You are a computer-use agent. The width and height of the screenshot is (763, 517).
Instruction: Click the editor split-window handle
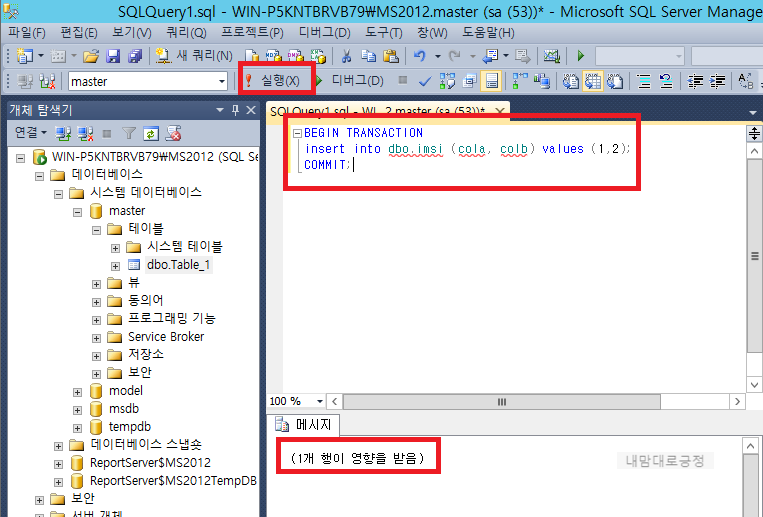(x=754, y=133)
